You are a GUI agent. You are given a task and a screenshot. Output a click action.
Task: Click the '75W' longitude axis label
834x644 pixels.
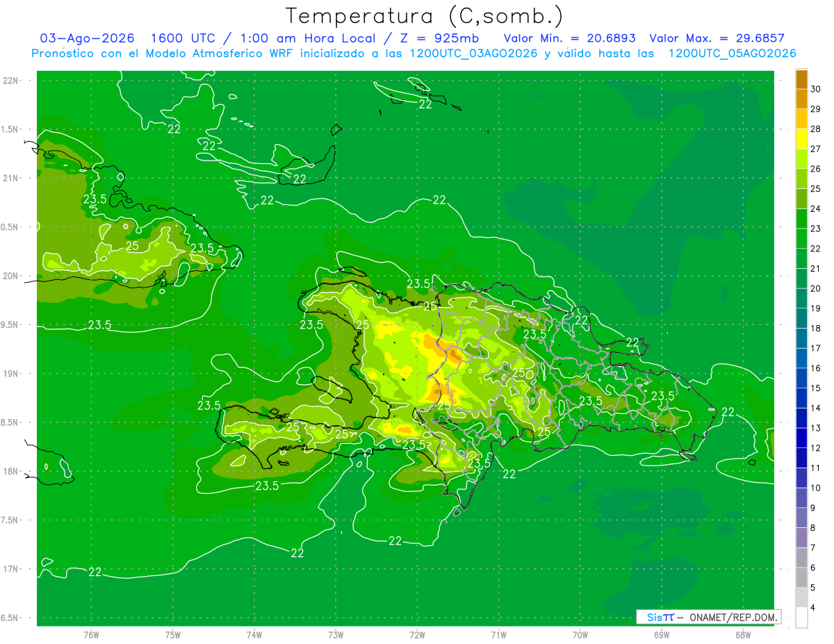tap(172, 635)
